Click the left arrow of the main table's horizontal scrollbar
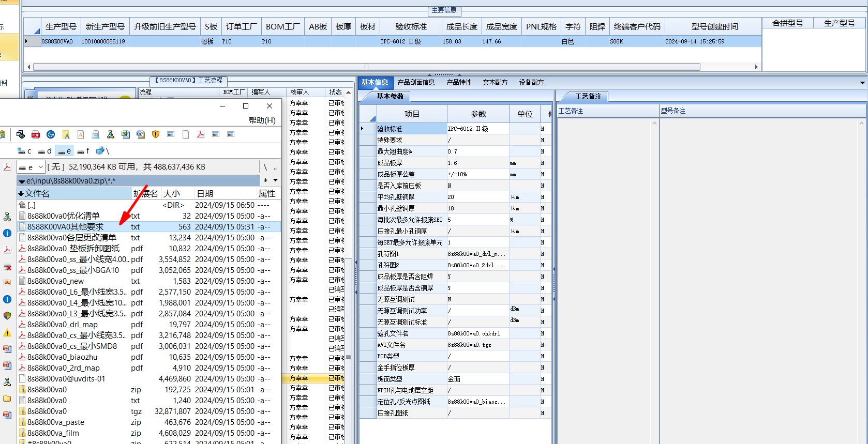868x444 pixels. [x=28, y=67]
